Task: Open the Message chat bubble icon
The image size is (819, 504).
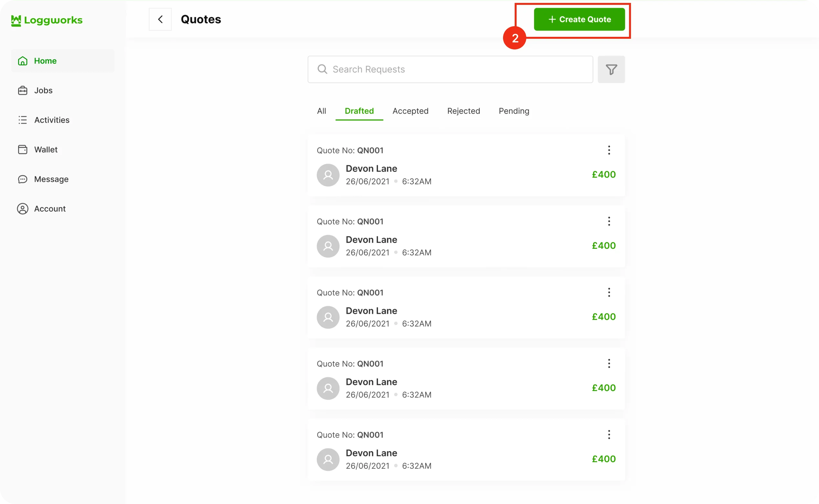Action: coord(23,179)
